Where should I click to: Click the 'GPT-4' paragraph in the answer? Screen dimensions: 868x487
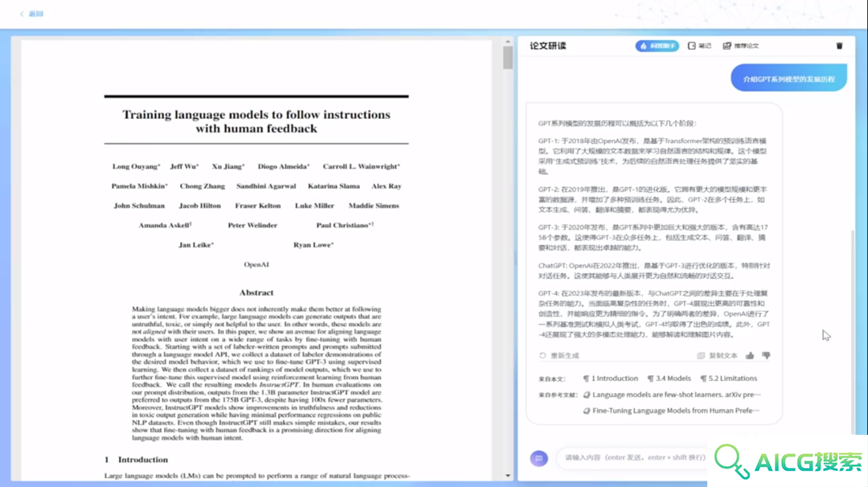(x=653, y=313)
